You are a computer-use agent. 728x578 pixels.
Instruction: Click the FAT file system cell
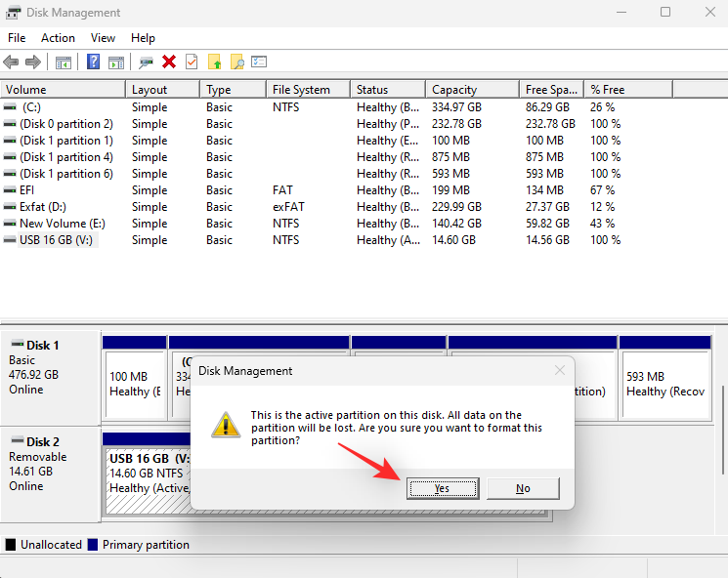(x=282, y=190)
